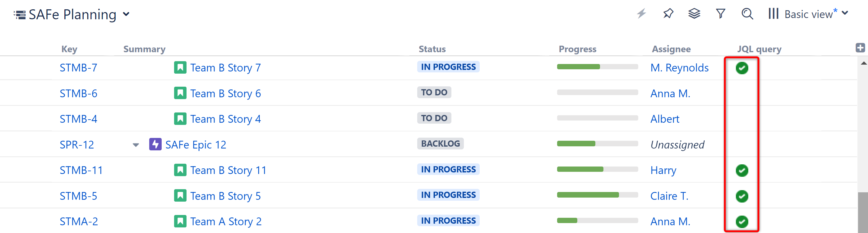This screenshot has height=233, width=868.
Task: Sort by the Assignee column header
Action: (x=671, y=49)
